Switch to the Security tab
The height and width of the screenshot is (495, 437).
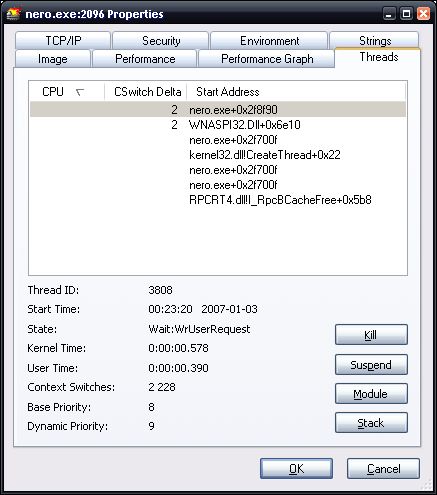point(161,41)
